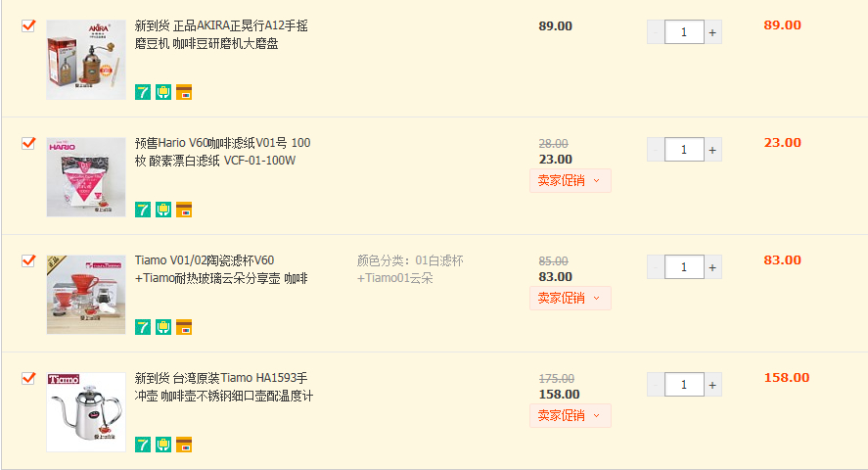Toggle the Tiamo HA1593 kettle checkbox
Image resolution: width=868 pixels, height=470 pixels.
coord(28,378)
